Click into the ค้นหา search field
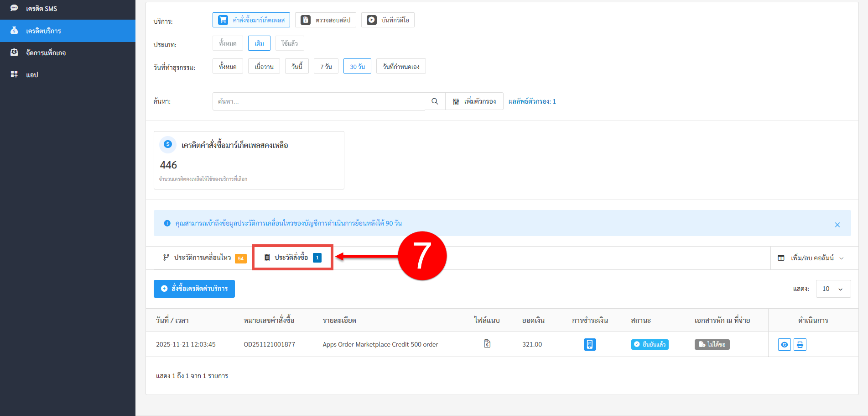Image resolution: width=868 pixels, height=416 pixels. click(x=319, y=101)
